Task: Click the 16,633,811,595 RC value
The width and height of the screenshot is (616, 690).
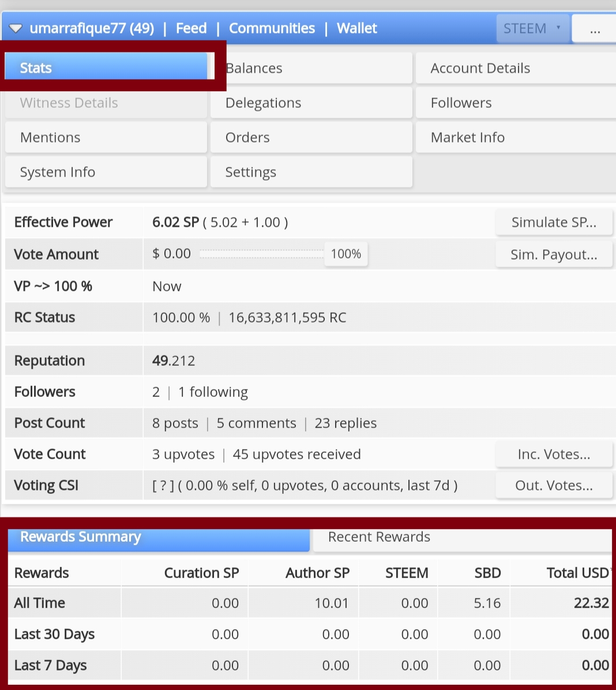Action: 287,318
